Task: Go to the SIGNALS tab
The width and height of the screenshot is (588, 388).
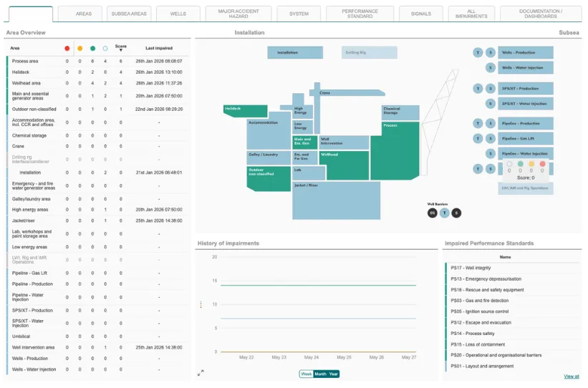Action: pyautogui.click(x=420, y=14)
